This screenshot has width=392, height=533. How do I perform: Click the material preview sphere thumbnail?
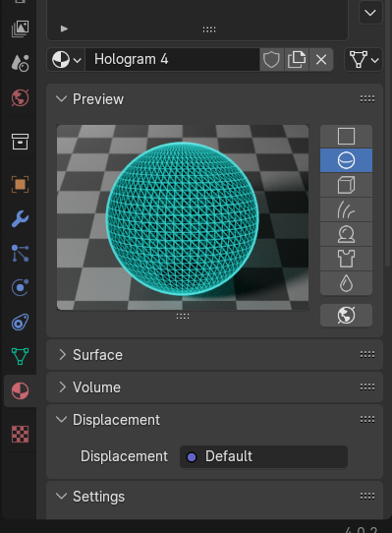(x=183, y=217)
